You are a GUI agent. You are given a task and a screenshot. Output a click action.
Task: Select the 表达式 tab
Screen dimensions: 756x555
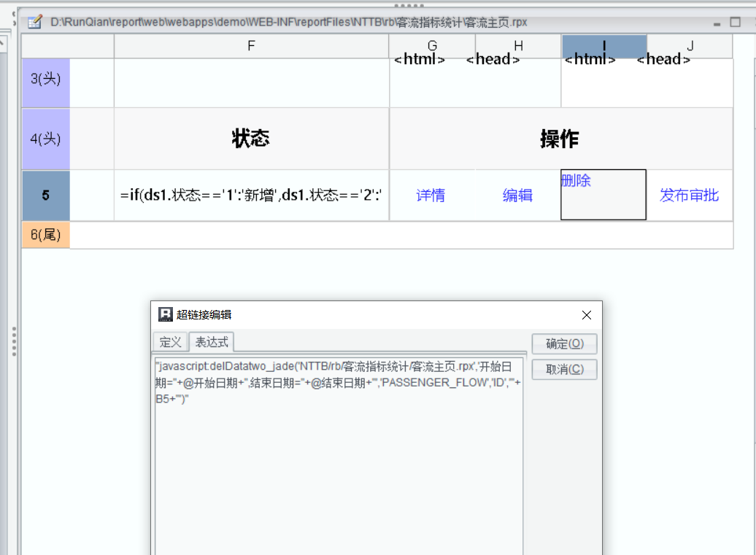tap(211, 342)
